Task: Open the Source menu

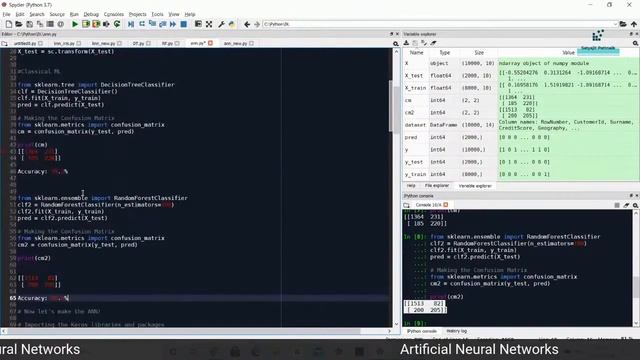Action: tap(57, 14)
